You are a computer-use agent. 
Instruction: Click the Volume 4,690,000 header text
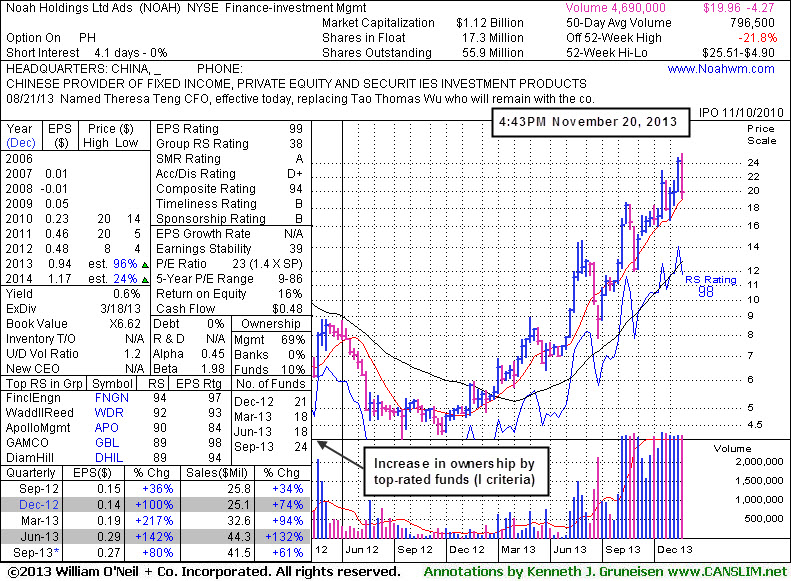(615, 8)
